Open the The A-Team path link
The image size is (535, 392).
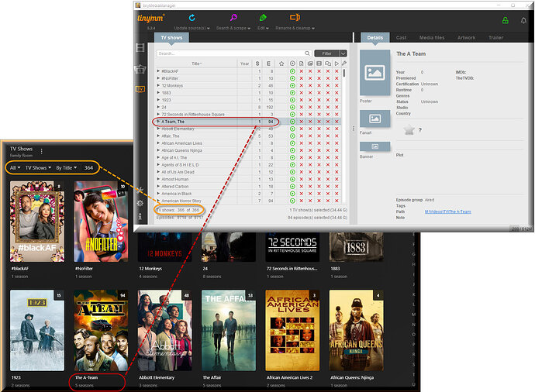point(447,211)
